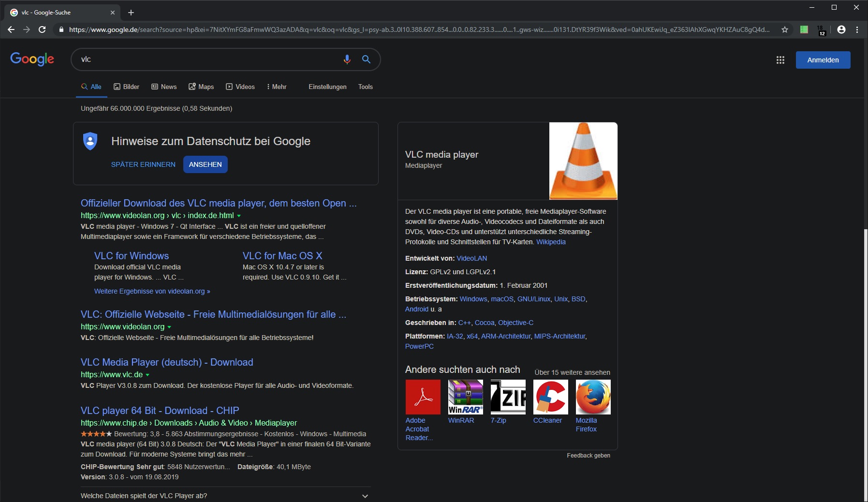Open a new browser tab

[131, 13]
